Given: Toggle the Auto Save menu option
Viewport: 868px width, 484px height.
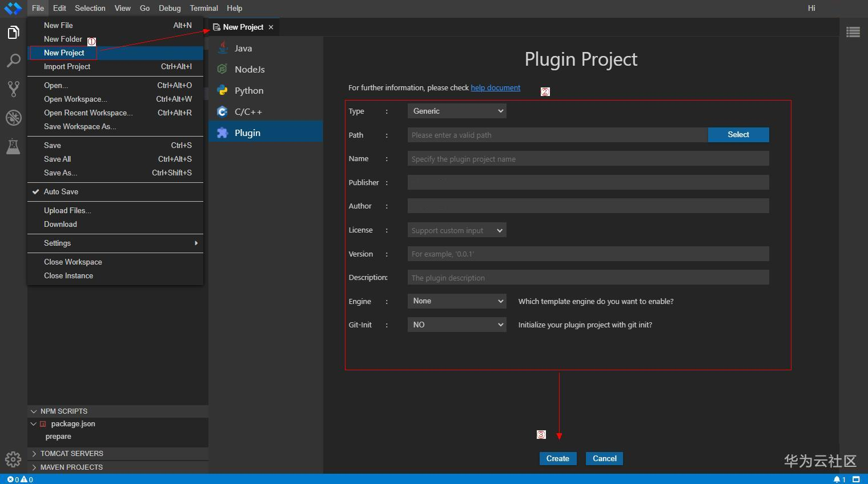Looking at the screenshot, I should (61, 192).
